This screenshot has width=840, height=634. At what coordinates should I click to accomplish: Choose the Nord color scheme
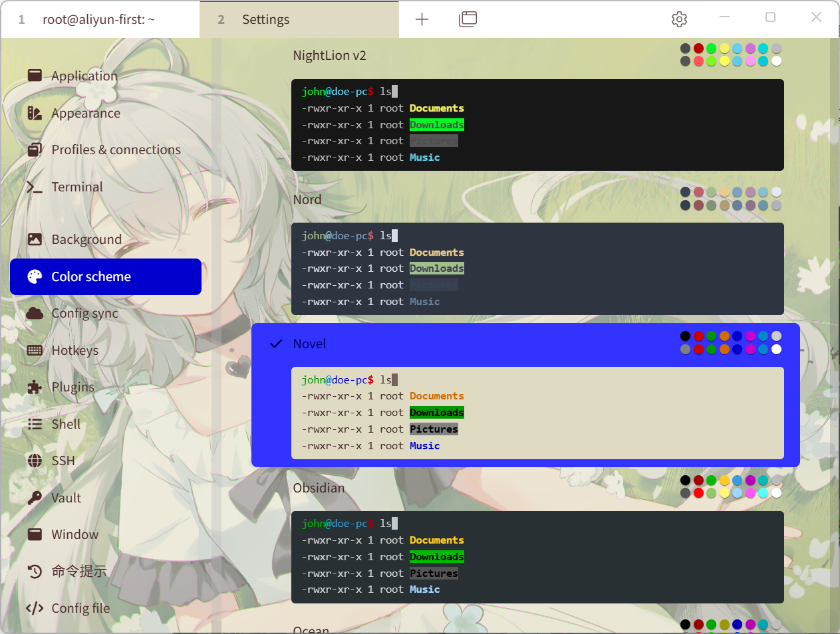pos(307,199)
